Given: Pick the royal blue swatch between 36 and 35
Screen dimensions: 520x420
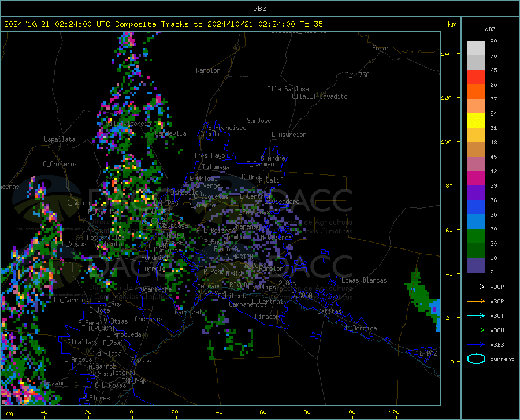Looking at the screenshot, I should tap(476, 207).
